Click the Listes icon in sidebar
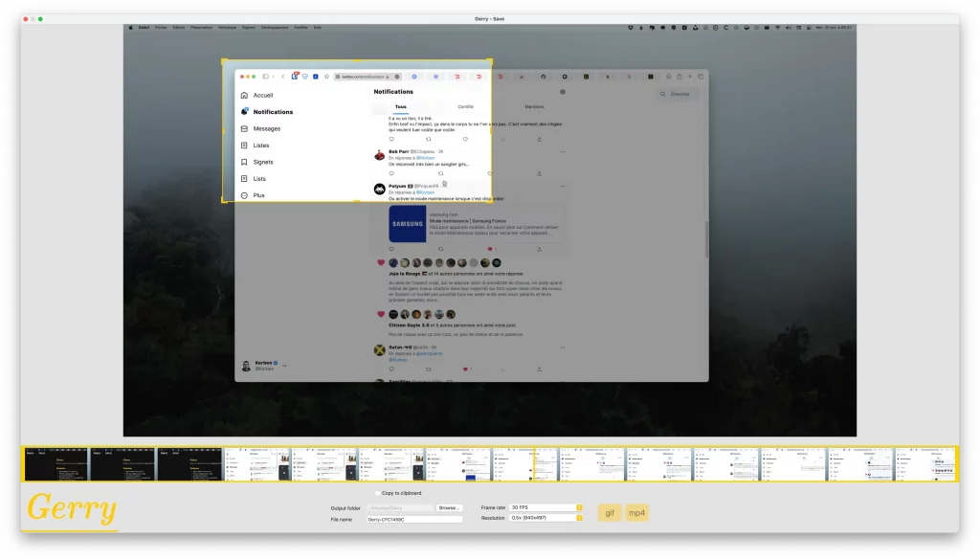 [245, 146]
